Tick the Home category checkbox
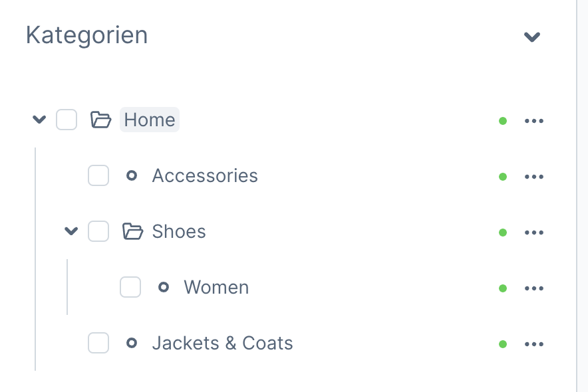The width and height of the screenshot is (588, 392). coord(67,120)
